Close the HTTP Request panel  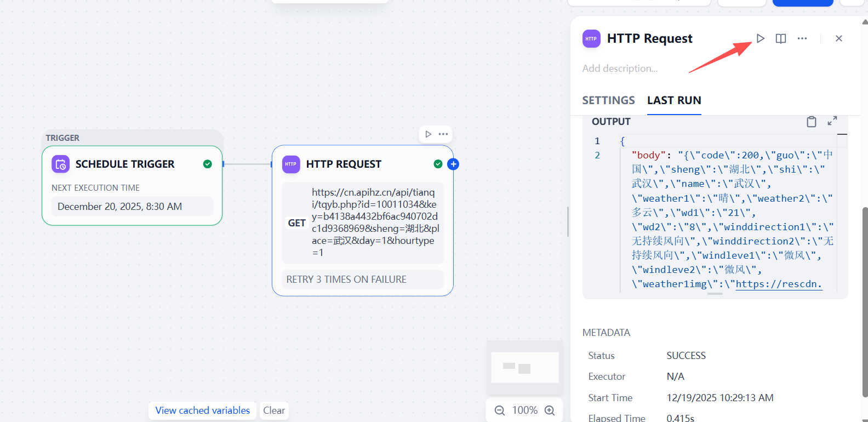838,38
